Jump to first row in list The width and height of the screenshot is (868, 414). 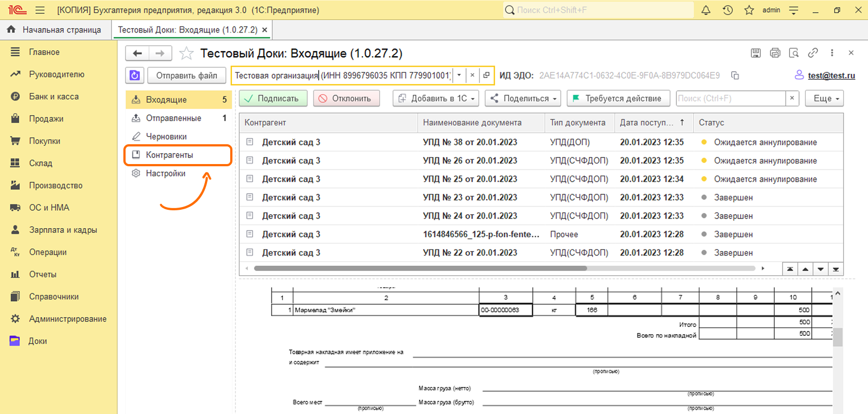[790, 269]
